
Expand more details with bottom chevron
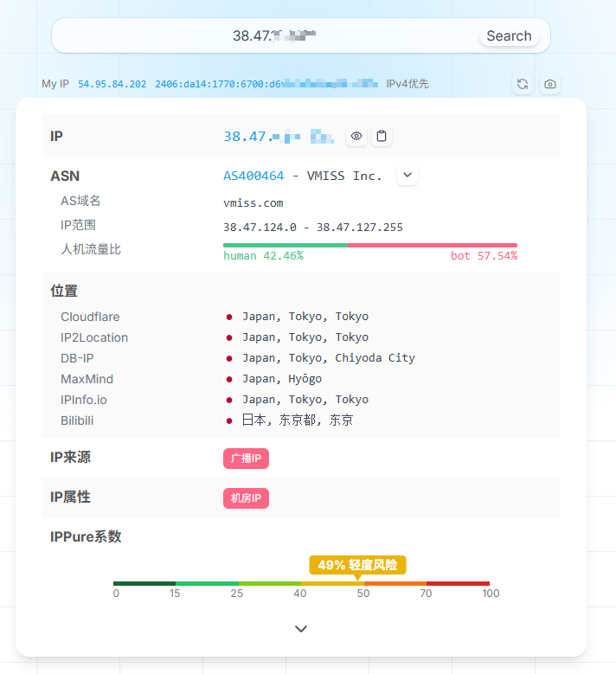301,629
